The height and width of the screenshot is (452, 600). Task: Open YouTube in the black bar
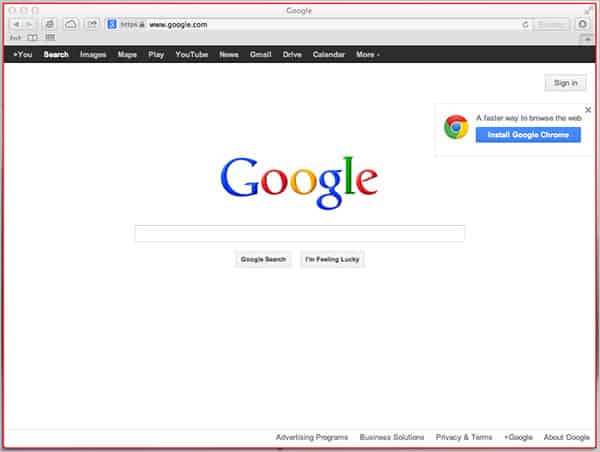tap(192, 54)
